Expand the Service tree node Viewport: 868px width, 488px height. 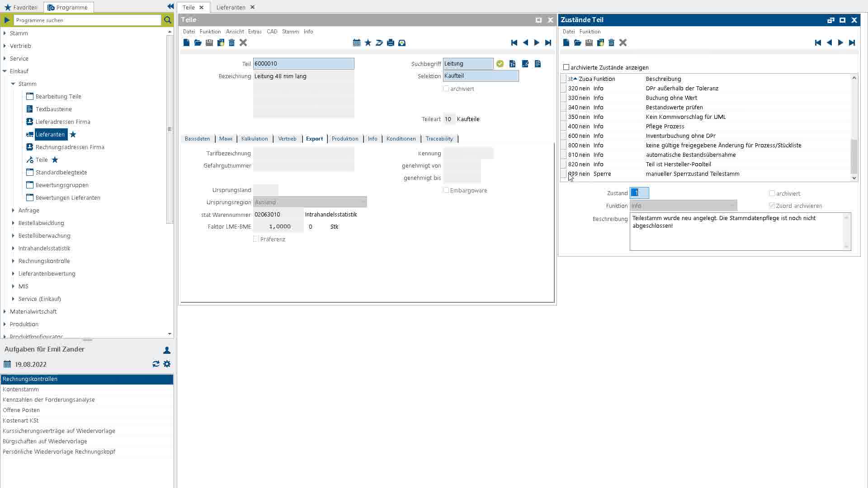tap(5, 58)
